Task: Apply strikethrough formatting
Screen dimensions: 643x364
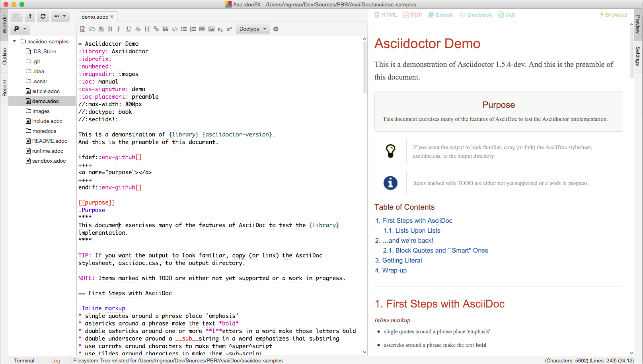Action: click(x=138, y=29)
